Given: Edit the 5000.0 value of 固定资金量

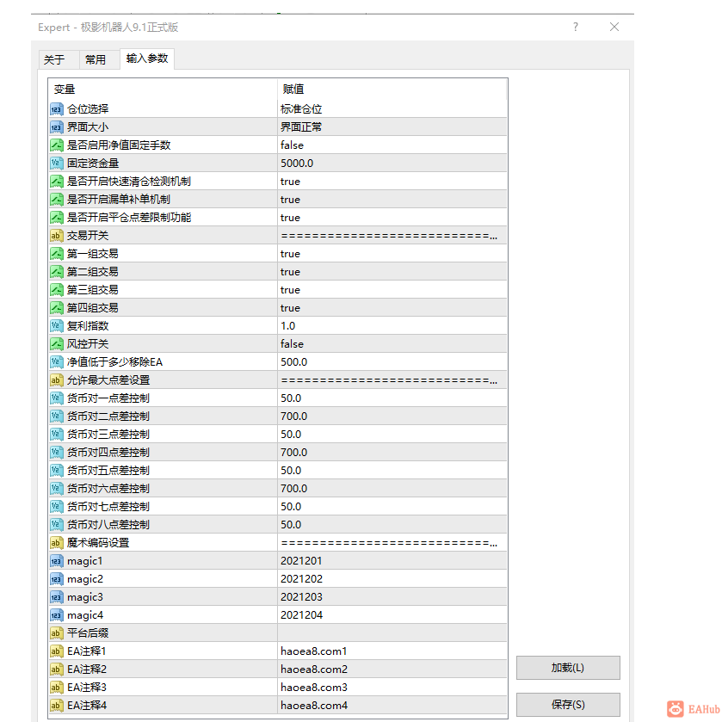Looking at the screenshot, I should point(392,164).
